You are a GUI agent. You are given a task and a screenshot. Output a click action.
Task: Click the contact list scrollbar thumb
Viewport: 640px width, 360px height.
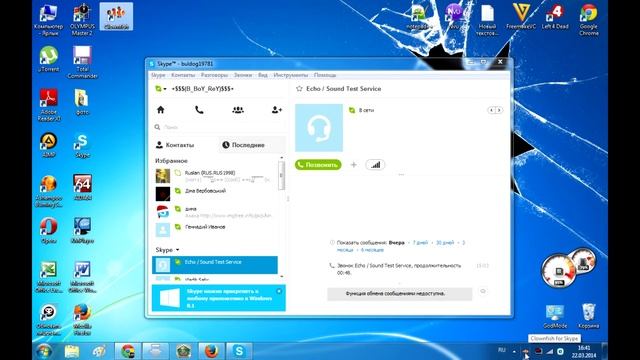[x=281, y=176]
